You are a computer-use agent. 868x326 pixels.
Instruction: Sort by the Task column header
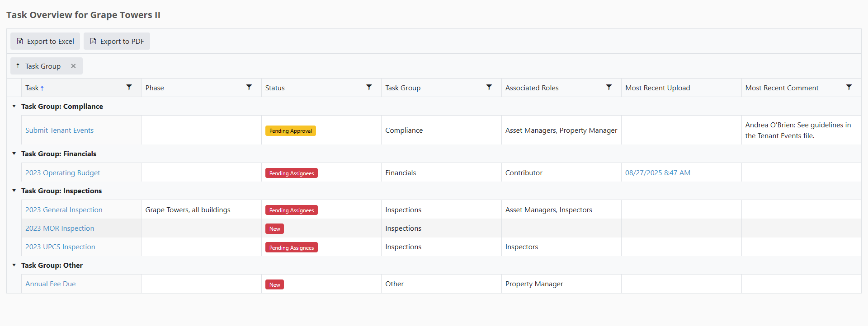[32, 88]
